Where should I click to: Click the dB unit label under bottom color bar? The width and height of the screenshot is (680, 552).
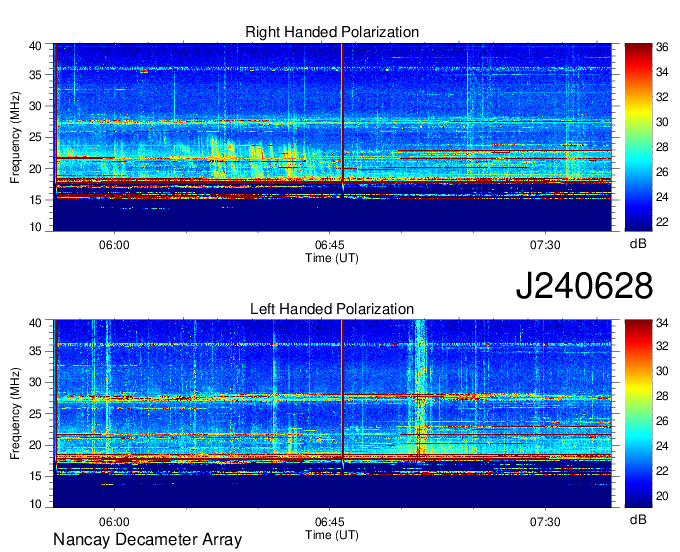(638, 520)
